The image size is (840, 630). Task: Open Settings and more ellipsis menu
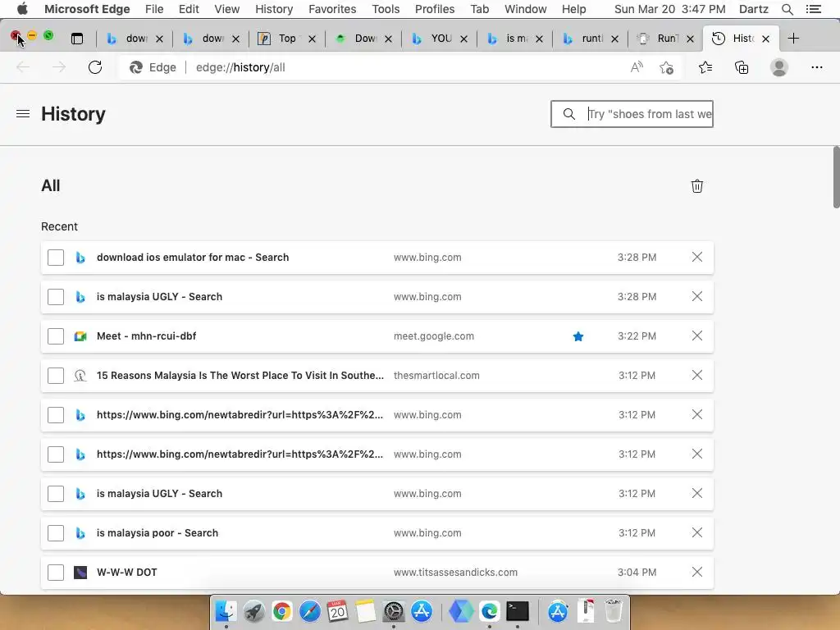pyautogui.click(x=816, y=67)
